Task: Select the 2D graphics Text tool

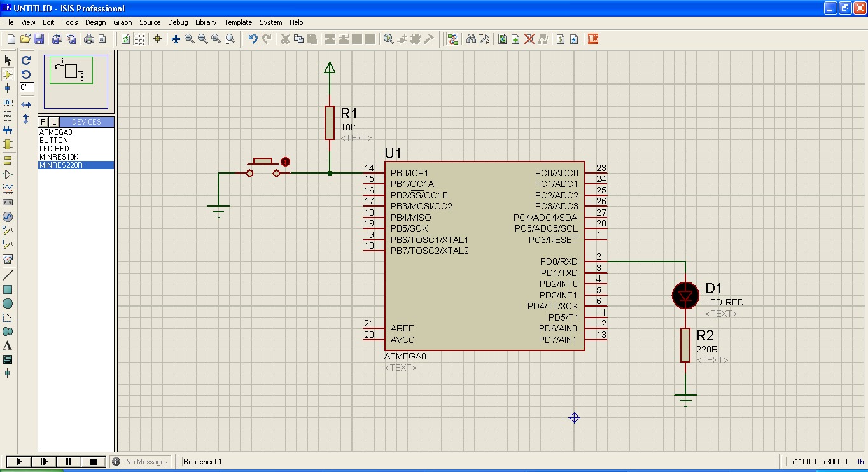Action: [8, 346]
